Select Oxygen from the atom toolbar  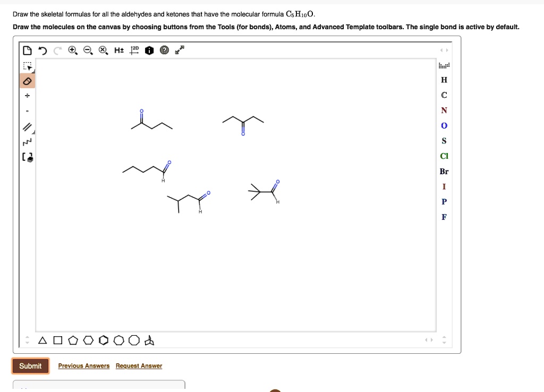(444, 125)
